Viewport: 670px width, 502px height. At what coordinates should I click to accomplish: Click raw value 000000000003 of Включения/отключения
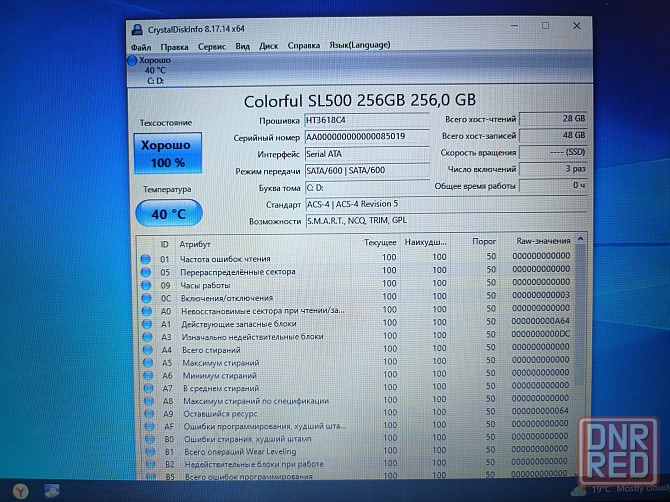click(541, 295)
